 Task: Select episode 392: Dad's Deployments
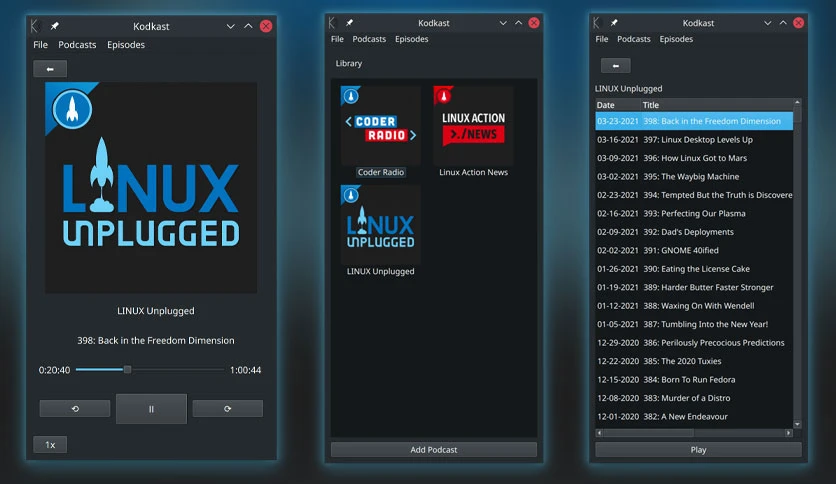694,232
